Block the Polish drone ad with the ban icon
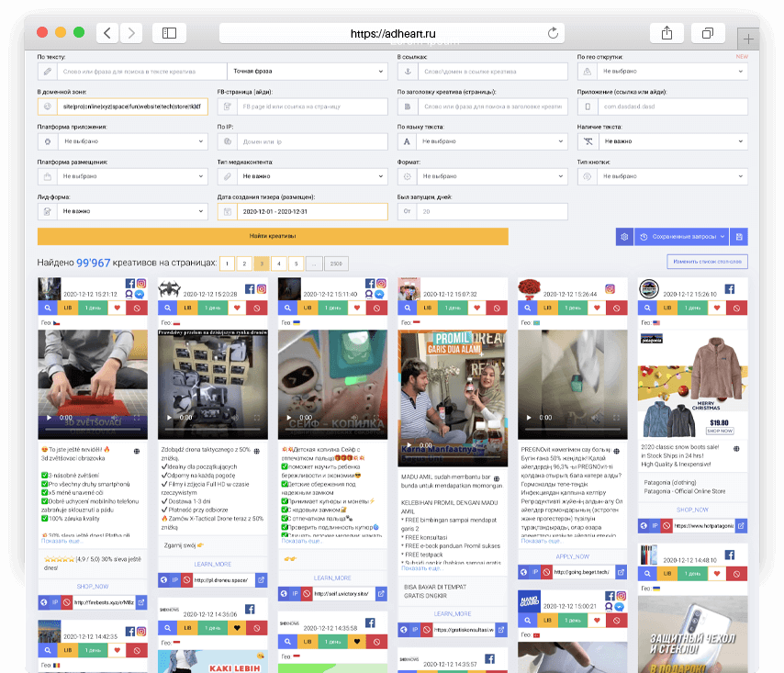 coord(256,309)
